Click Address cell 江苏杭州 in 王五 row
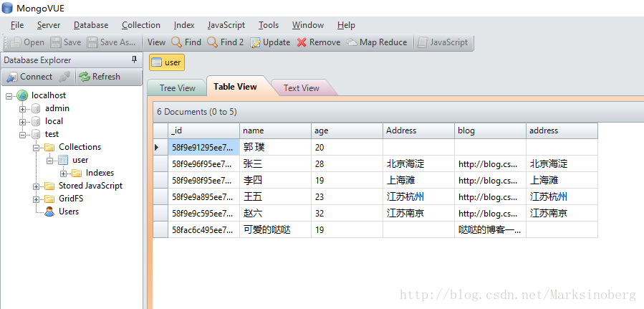Image resolution: width=644 pixels, height=309 pixels. (x=418, y=197)
